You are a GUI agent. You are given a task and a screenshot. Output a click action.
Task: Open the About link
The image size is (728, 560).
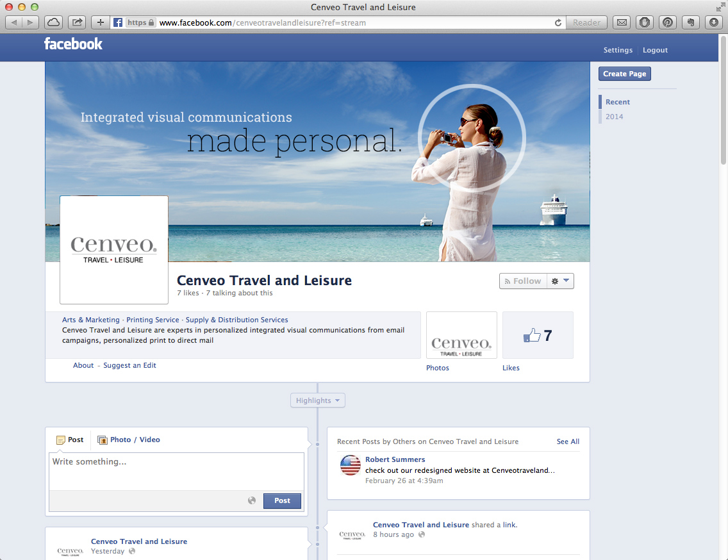[x=83, y=365]
